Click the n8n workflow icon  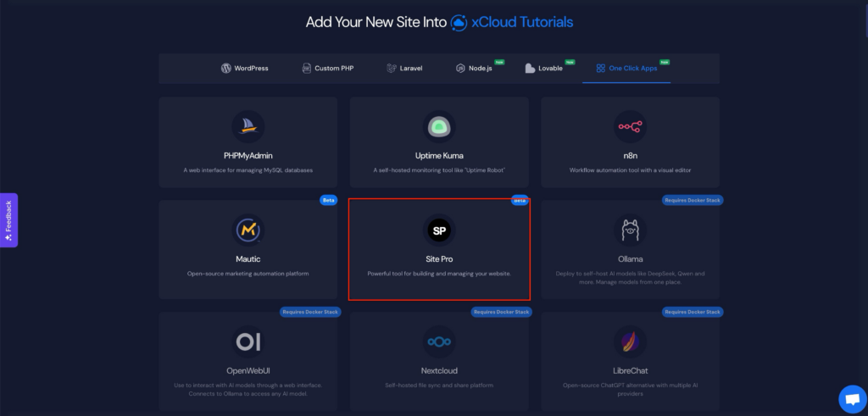click(x=630, y=126)
